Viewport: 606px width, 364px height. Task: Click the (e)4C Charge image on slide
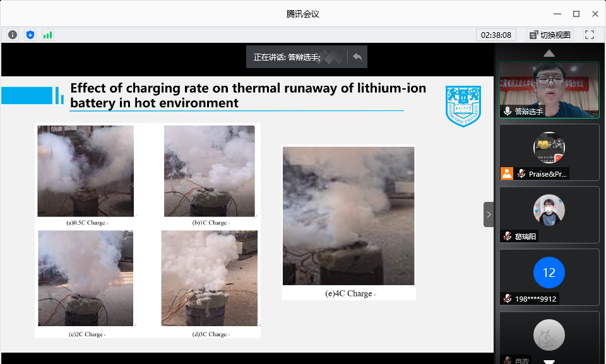point(348,216)
